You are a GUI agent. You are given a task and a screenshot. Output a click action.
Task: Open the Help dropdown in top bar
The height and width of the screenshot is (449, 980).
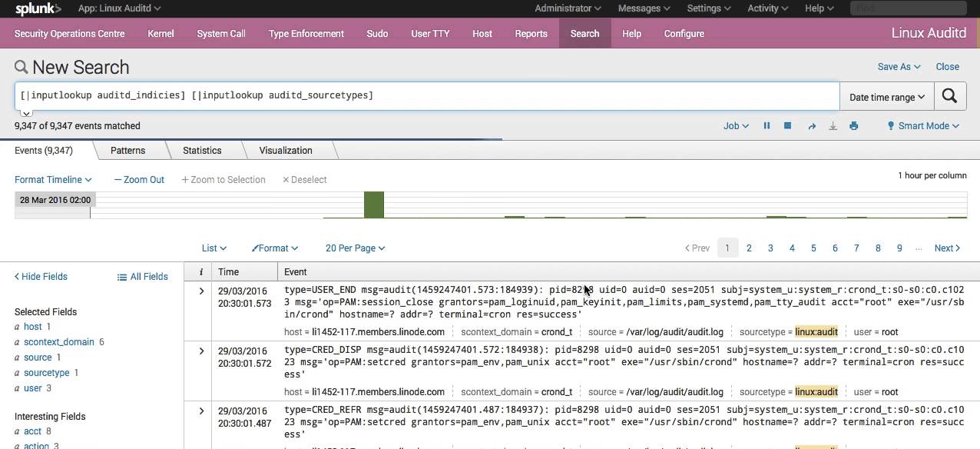click(x=819, y=8)
